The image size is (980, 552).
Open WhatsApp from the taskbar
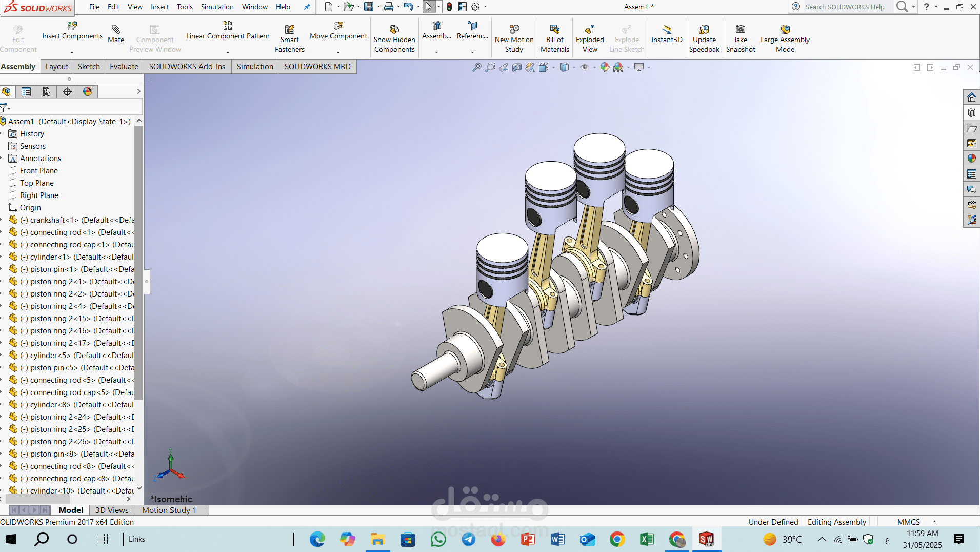[438, 539]
